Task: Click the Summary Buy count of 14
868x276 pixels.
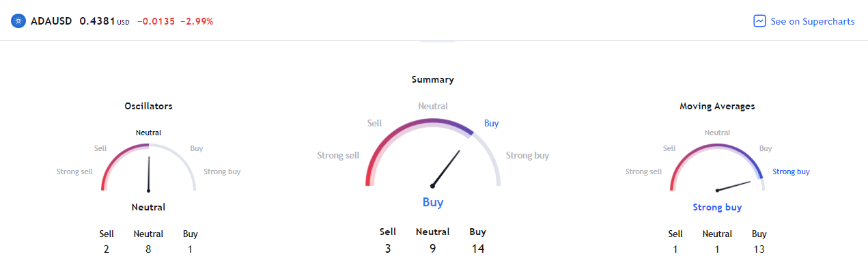Action: [x=477, y=249]
